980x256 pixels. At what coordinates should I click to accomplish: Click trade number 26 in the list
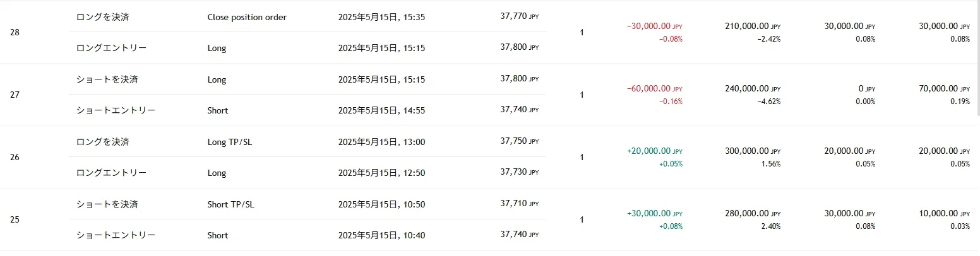point(15,157)
